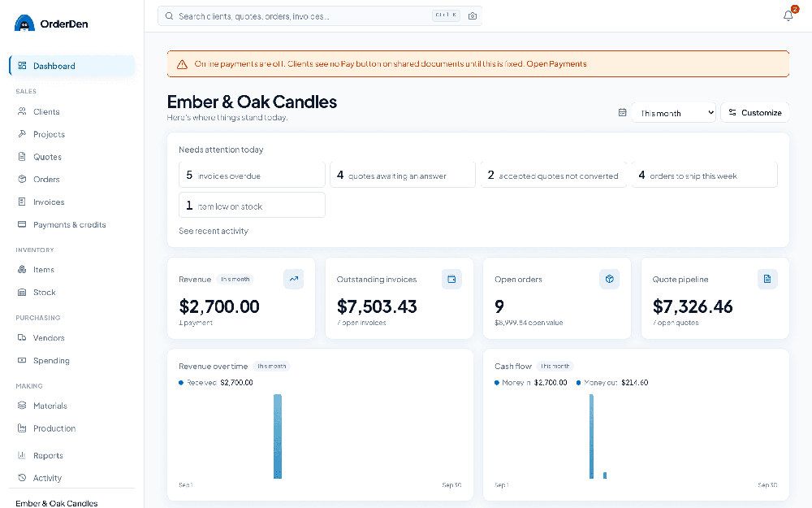
Task: Click the Items sidebar icon
Action: [x=22, y=270]
